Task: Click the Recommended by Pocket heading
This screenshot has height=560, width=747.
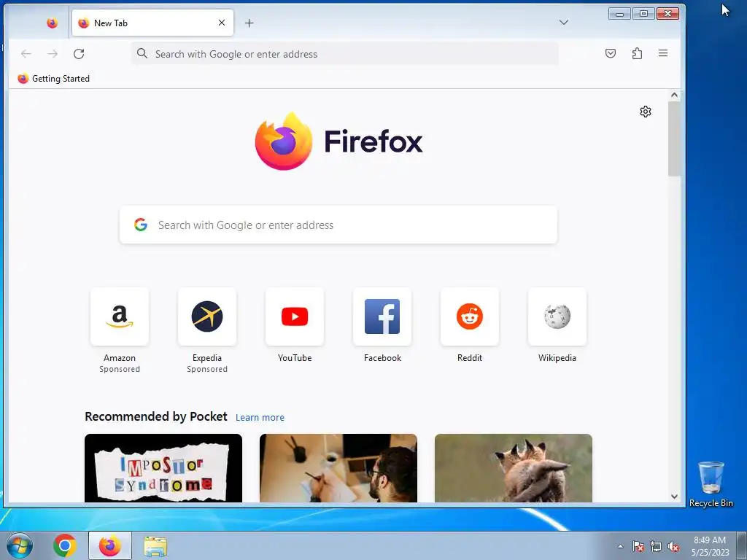Action: coord(156,416)
